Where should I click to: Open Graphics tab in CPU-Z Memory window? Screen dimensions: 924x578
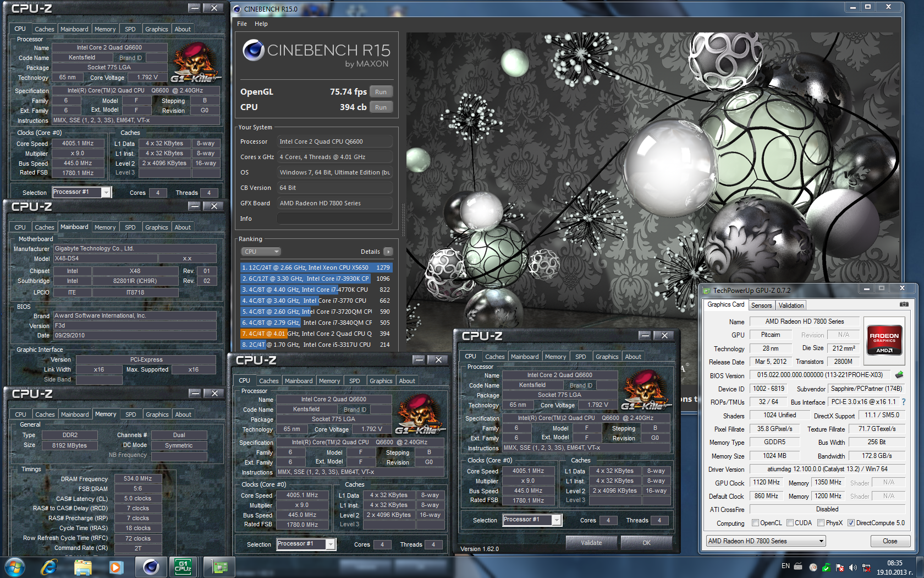point(157,415)
